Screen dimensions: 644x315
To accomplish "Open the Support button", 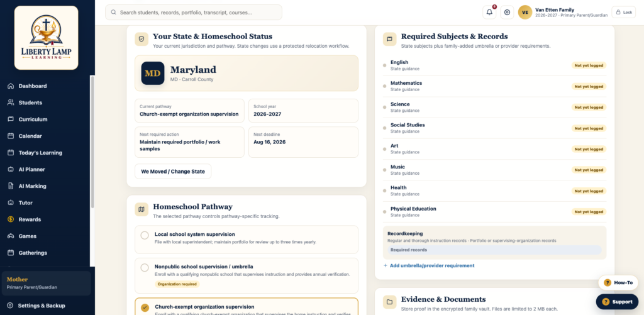I will (617, 301).
